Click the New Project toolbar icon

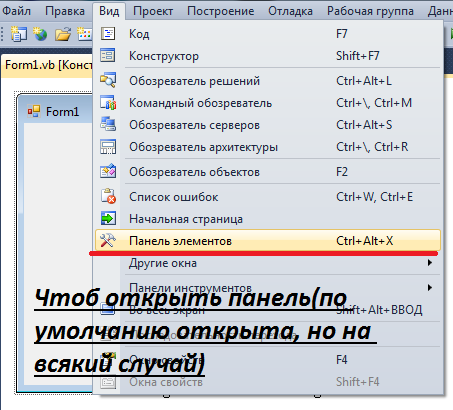point(19,34)
